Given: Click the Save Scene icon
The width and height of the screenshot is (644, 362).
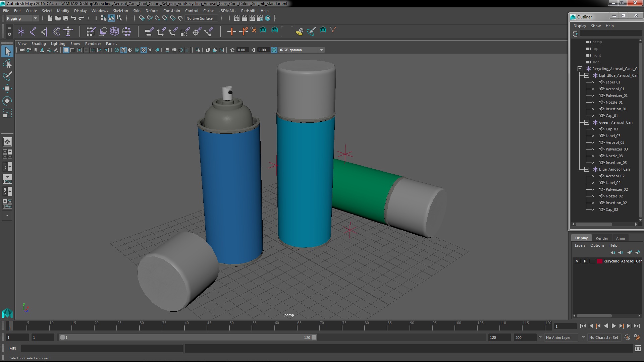Looking at the screenshot, I should [66, 18].
